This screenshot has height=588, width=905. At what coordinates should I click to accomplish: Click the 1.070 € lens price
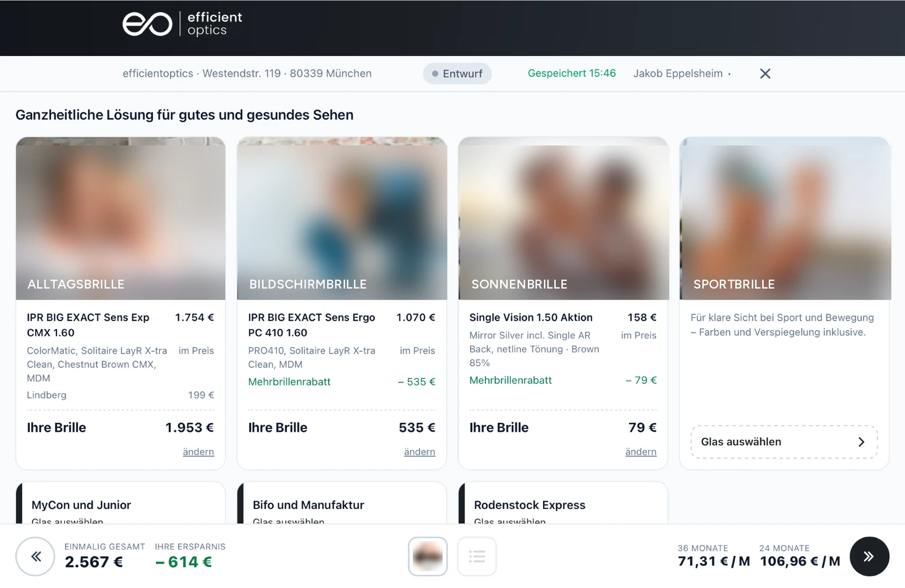click(x=416, y=318)
